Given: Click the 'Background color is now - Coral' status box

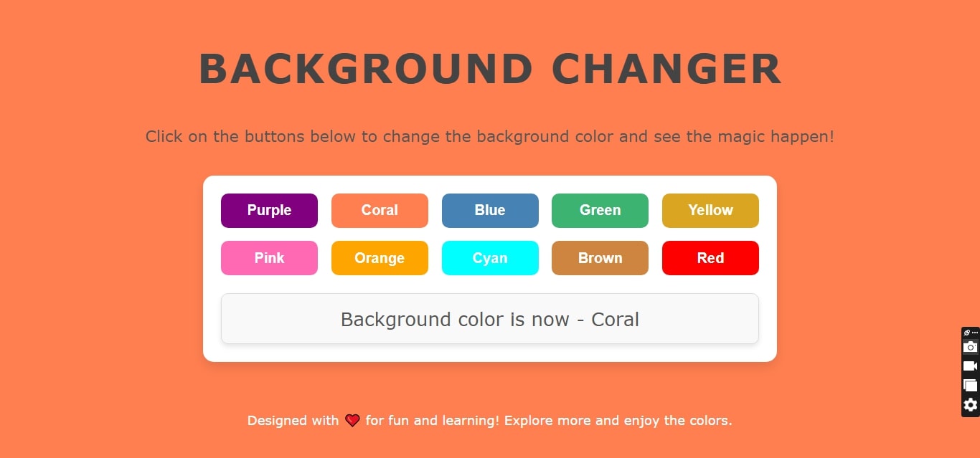Looking at the screenshot, I should tap(490, 319).
